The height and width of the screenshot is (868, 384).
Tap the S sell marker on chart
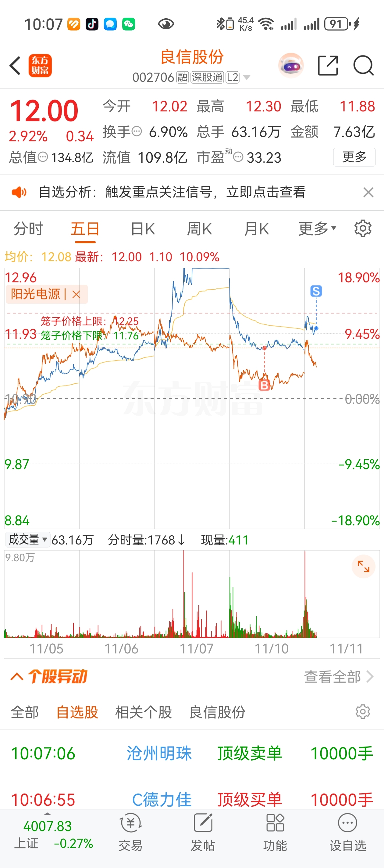[x=316, y=291]
